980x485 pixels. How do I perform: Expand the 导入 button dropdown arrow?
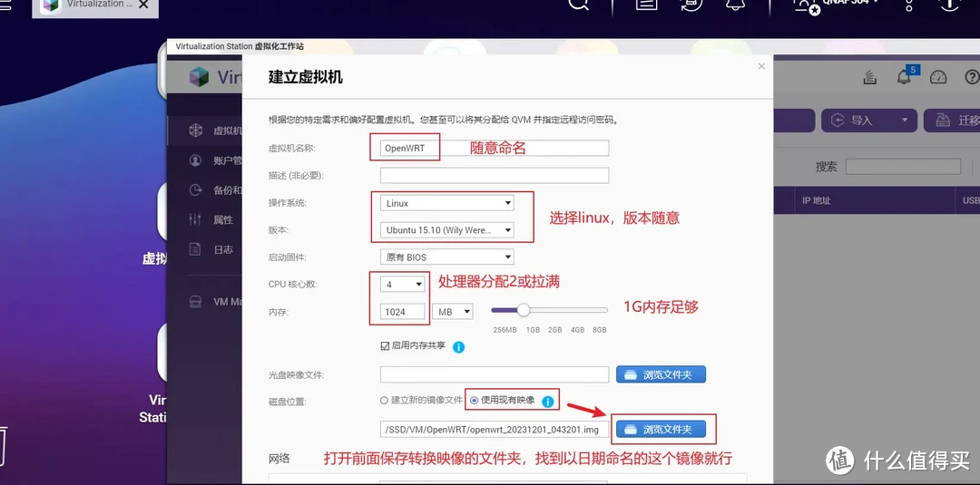click(x=904, y=121)
